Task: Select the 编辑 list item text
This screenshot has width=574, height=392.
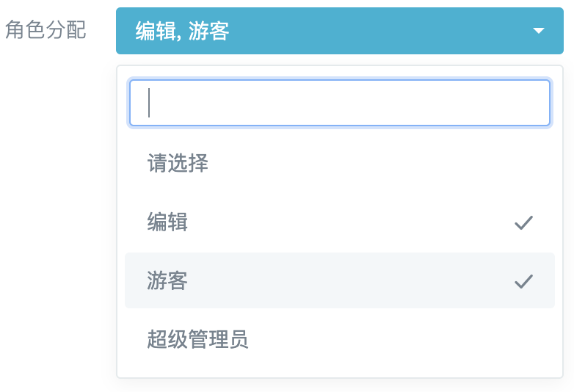Action: (x=167, y=222)
